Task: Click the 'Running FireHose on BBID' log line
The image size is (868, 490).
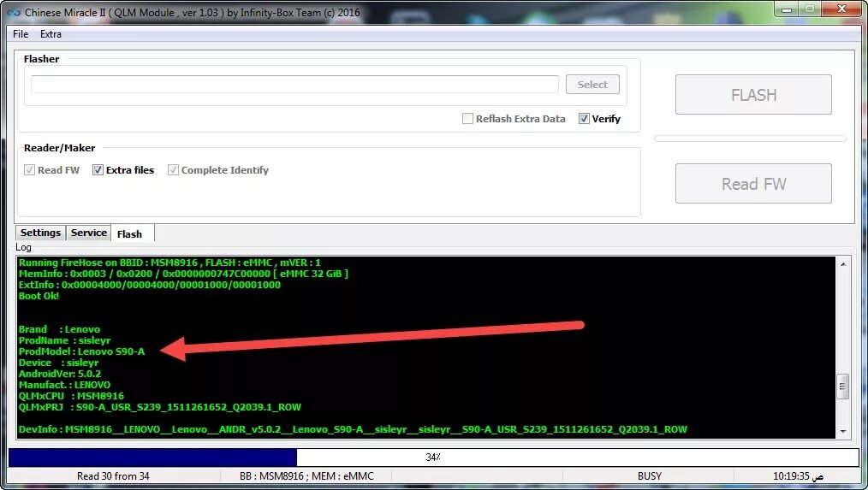Action: pyautogui.click(x=169, y=263)
